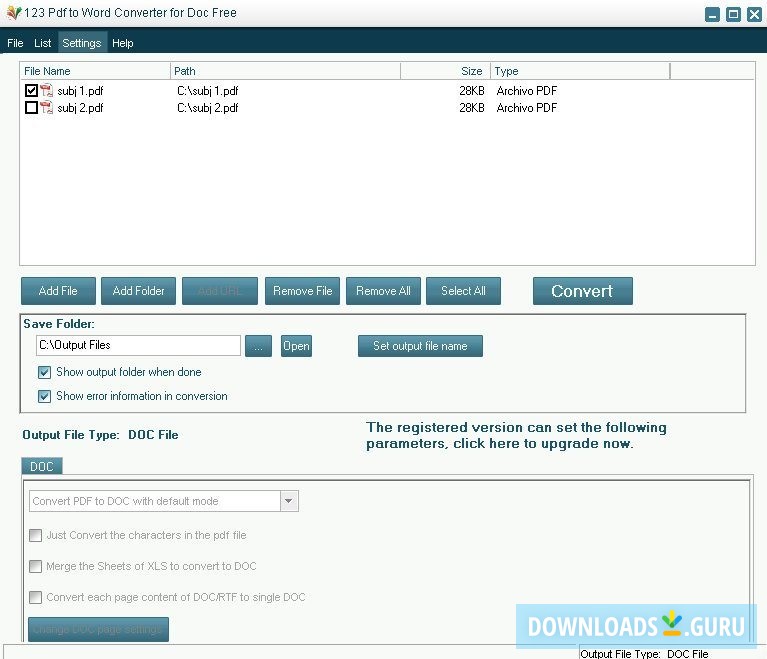Sort by Type column header
Screen dimensions: 767x659
coord(580,71)
